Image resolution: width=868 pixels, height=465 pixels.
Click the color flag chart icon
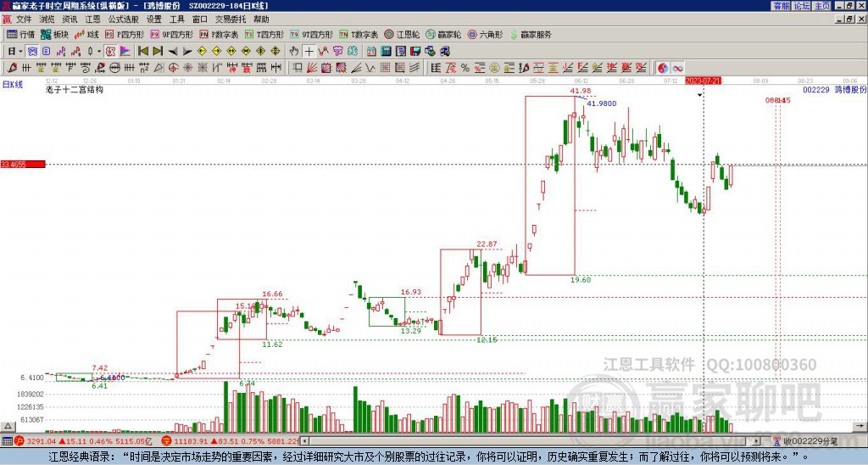pos(125,52)
